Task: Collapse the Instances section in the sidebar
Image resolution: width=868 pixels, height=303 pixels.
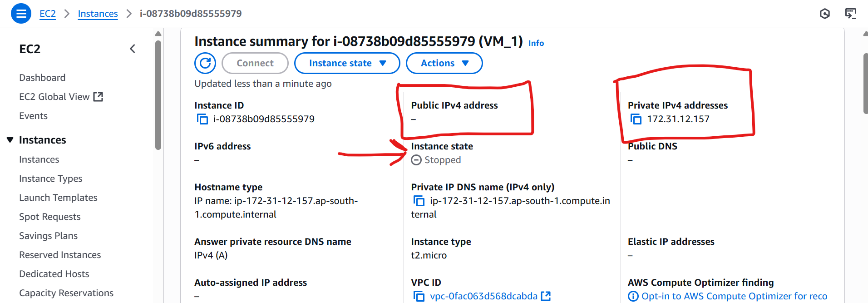Action: point(10,139)
